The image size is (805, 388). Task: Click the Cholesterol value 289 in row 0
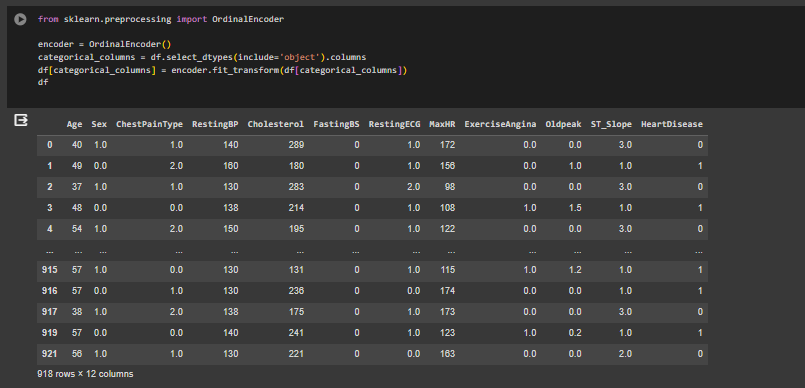click(296, 145)
